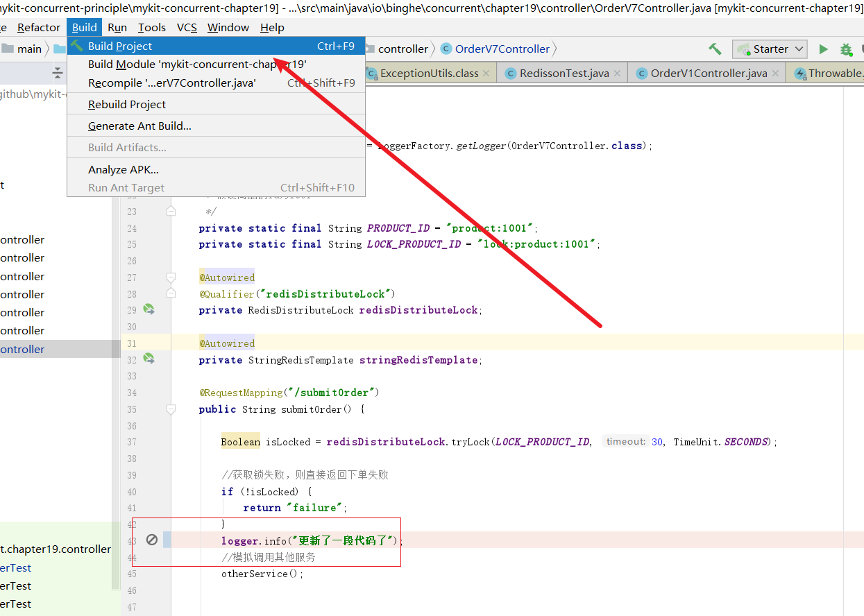Open the Starter run configuration dropdown
Viewport: 864px width, 616px height.
click(x=770, y=49)
